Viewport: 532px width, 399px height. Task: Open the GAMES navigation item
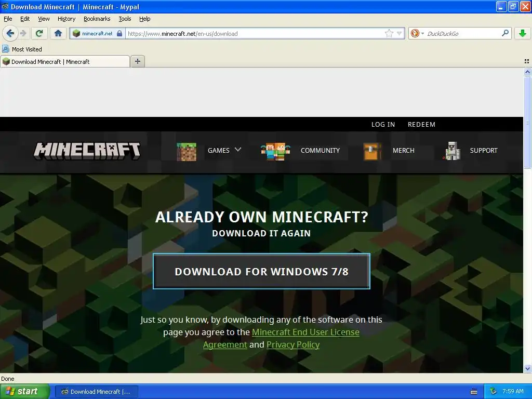219,150
